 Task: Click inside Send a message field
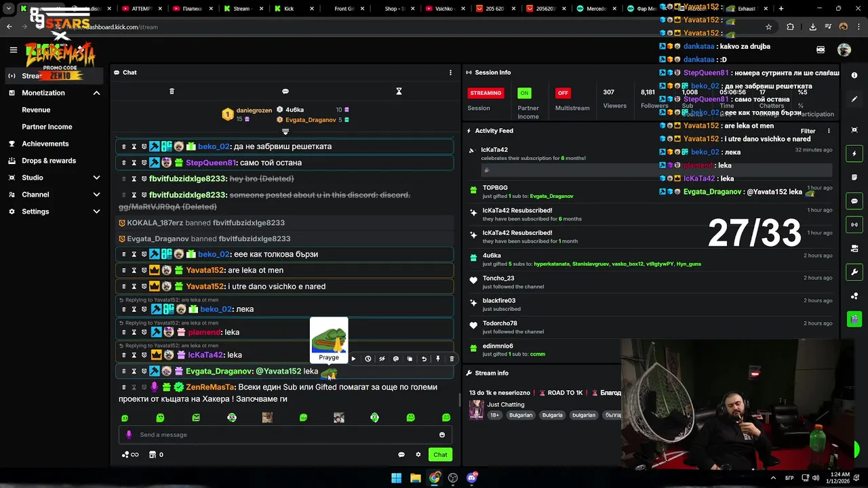pyautogui.click(x=285, y=435)
